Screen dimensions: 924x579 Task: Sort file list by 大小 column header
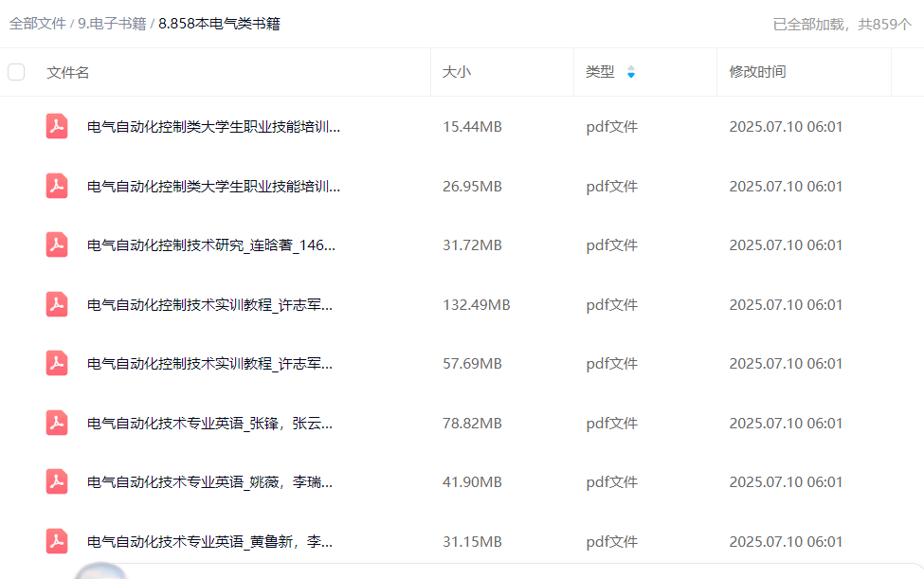click(456, 72)
